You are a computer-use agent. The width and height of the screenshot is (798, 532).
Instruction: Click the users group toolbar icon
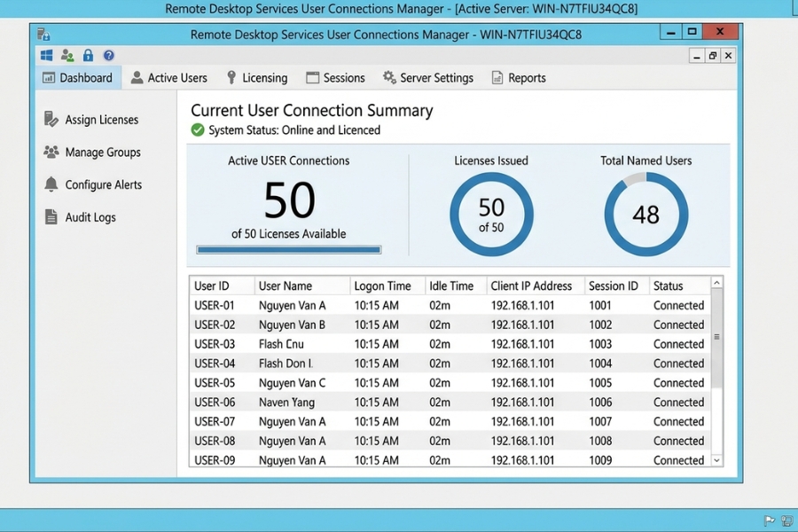67,55
